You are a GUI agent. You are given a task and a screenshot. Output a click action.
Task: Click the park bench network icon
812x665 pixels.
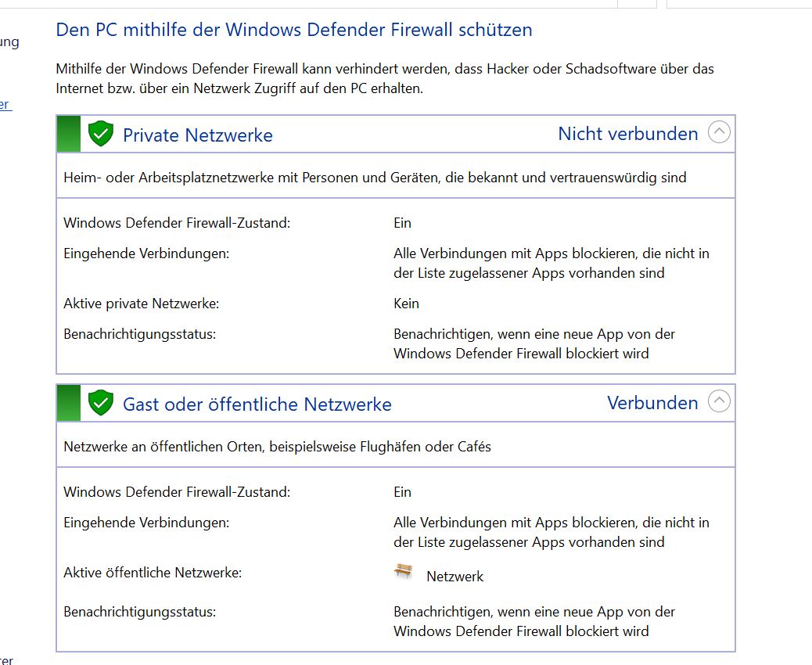(x=404, y=571)
